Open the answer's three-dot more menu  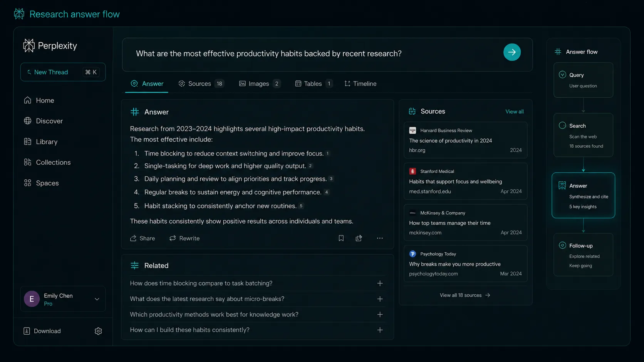pyautogui.click(x=380, y=238)
